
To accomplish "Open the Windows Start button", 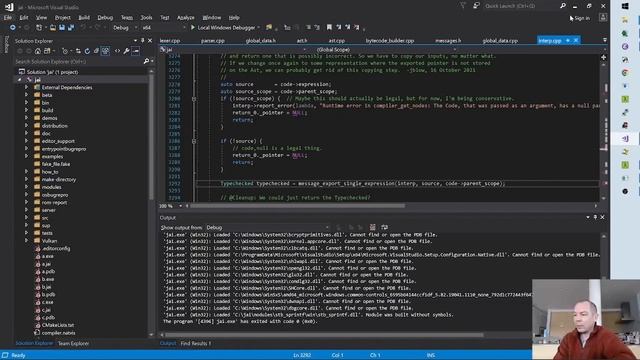I will point(625,6).
